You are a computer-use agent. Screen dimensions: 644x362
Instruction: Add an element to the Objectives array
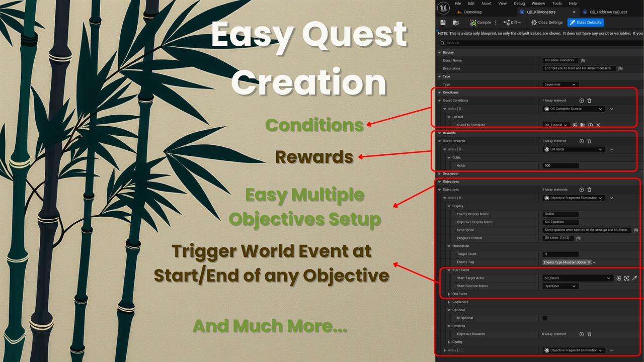pos(582,190)
